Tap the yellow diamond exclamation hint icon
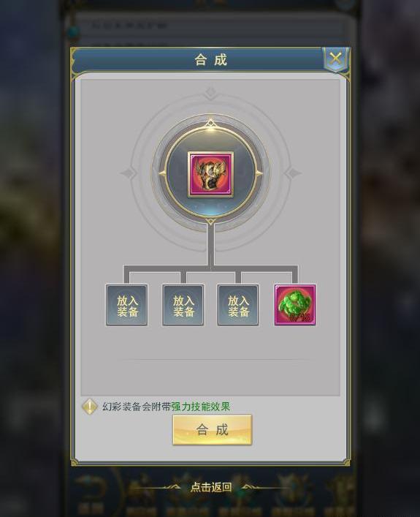420x517 pixels. point(90,407)
